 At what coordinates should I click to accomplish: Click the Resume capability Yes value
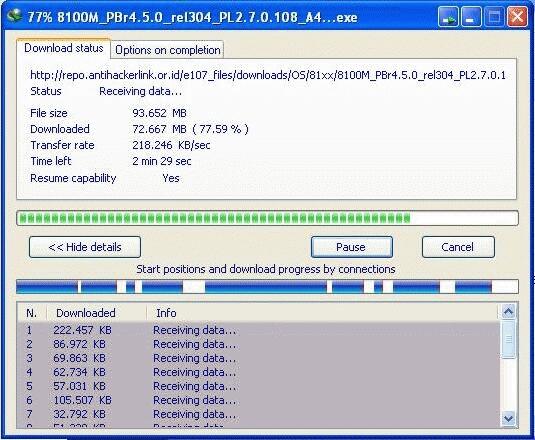tap(171, 178)
